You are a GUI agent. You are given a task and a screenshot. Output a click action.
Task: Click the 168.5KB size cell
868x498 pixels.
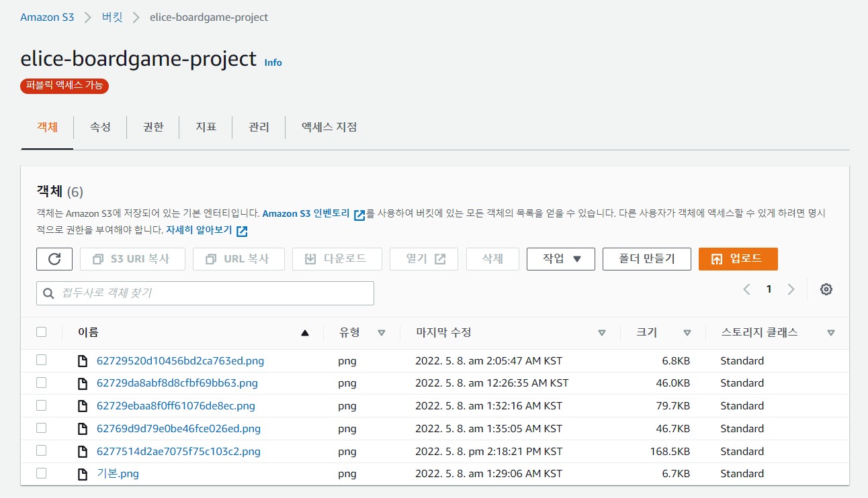coord(670,451)
